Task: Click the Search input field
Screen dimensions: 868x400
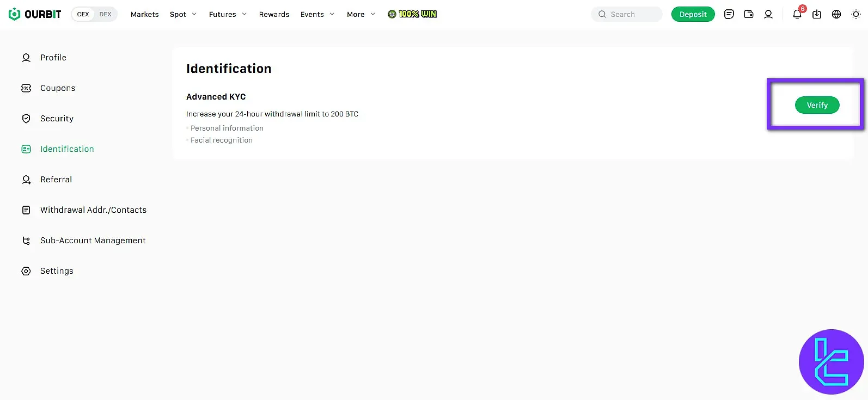Action: pyautogui.click(x=627, y=14)
